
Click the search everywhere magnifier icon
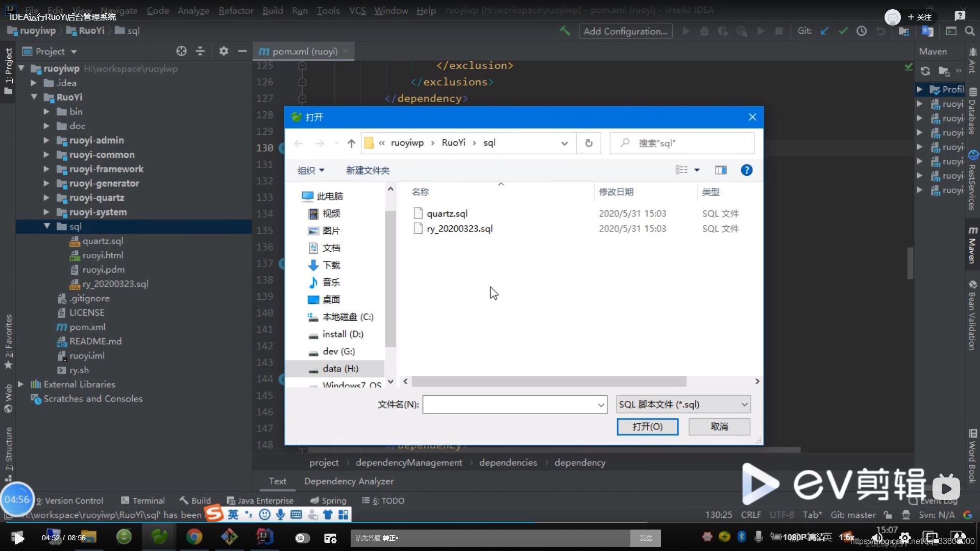[970, 31]
